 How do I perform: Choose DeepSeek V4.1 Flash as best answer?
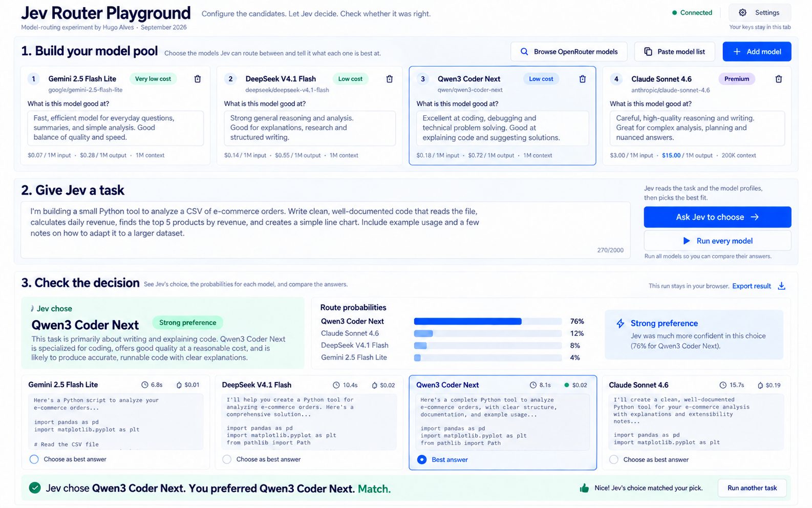click(x=227, y=459)
